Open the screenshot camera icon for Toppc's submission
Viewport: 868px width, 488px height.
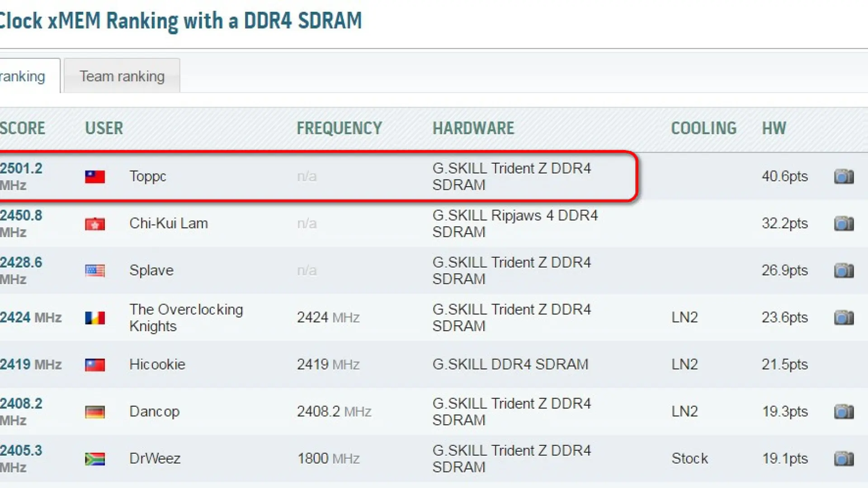coord(844,176)
